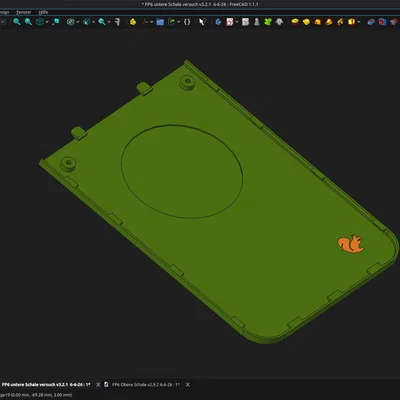Click the yellow Additive Helix icon
This screenshot has width=400, height=400.
[340, 22]
